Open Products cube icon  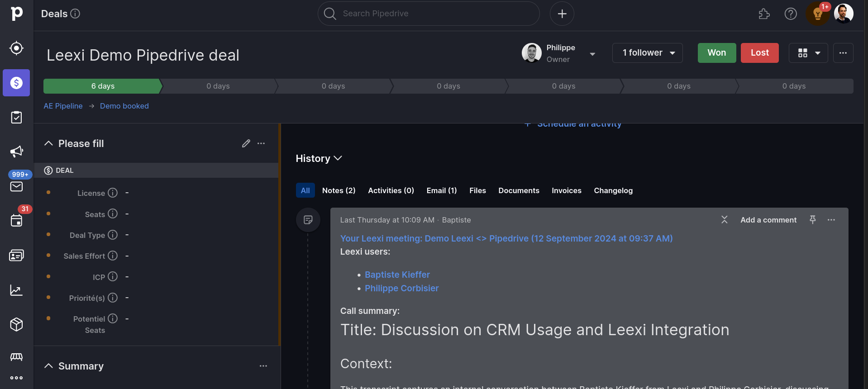point(16,324)
